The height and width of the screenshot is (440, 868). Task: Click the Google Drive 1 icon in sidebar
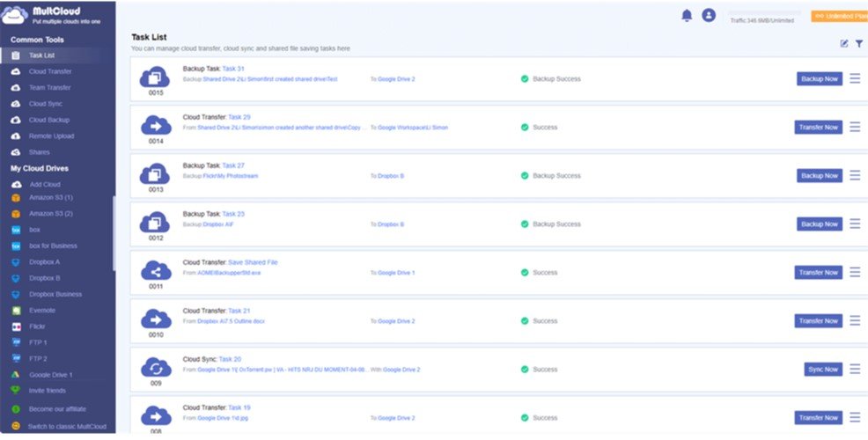coord(16,375)
